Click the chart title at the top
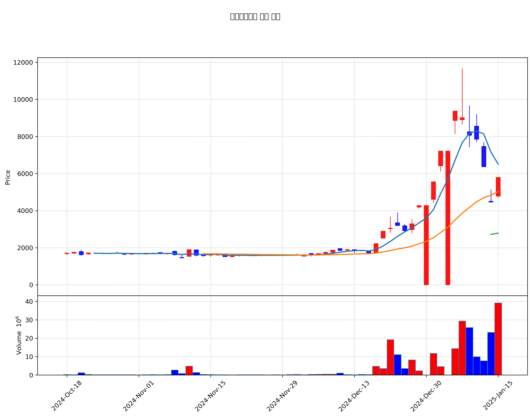This screenshot has width=532, height=417. tap(255, 17)
